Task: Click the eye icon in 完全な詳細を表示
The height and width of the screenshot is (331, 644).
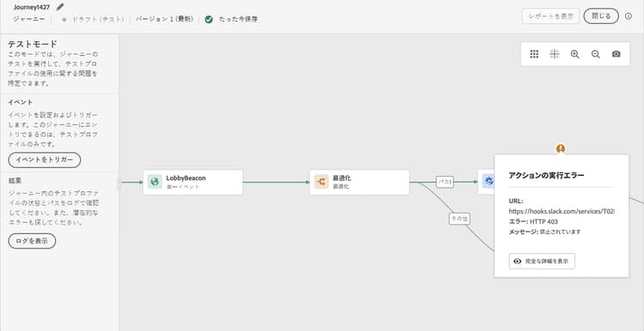Action: click(518, 262)
